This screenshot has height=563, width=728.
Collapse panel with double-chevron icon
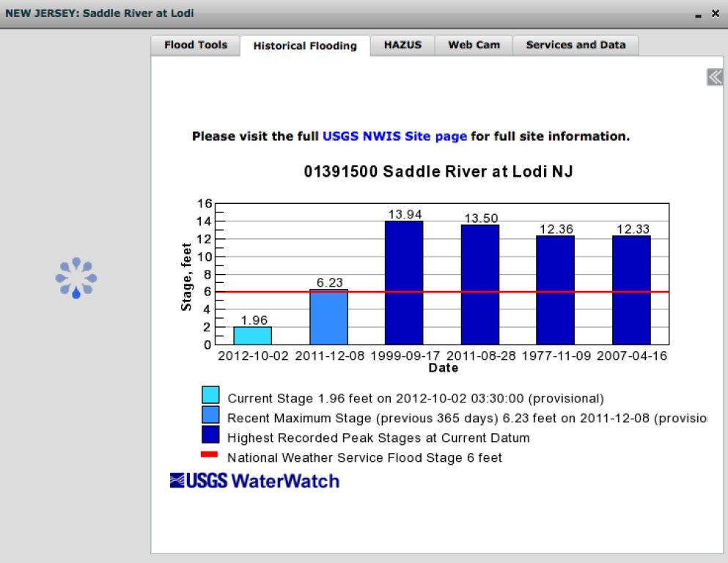[715, 77]
